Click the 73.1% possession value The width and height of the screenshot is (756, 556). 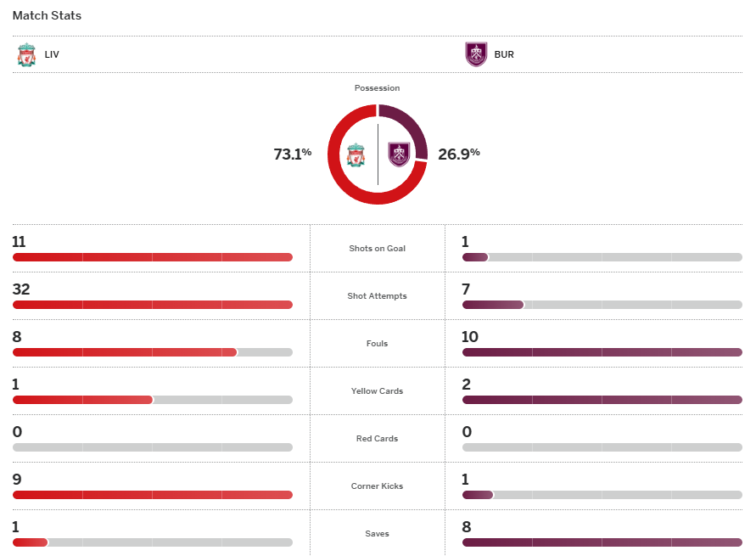(293, 154)
